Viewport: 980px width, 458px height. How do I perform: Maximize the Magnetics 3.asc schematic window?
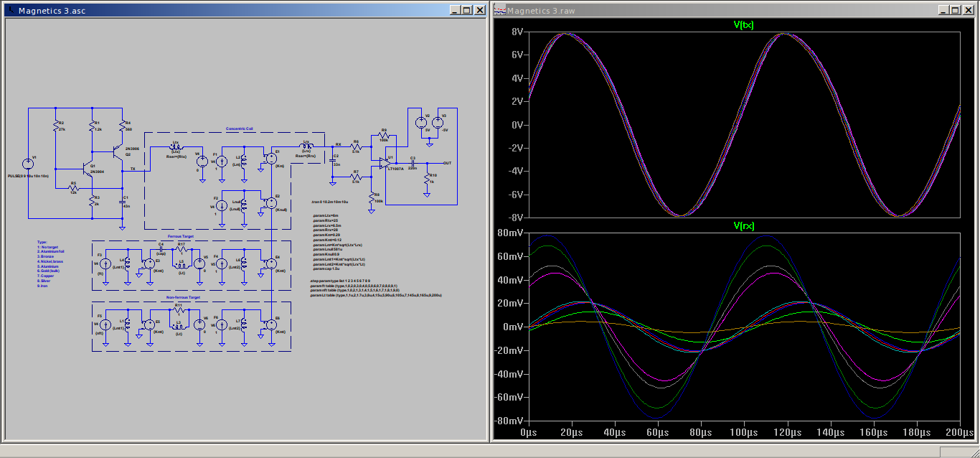click(466, 10)
